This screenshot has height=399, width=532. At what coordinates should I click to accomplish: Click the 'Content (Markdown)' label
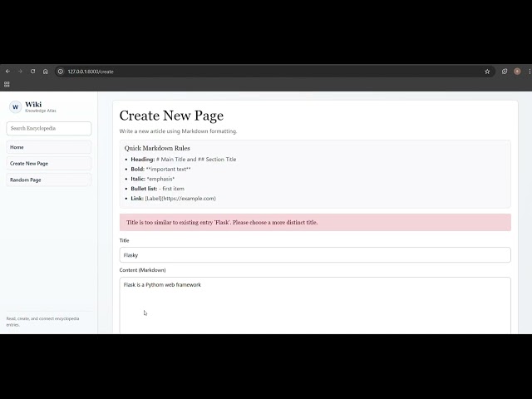(x=142, y=270)
